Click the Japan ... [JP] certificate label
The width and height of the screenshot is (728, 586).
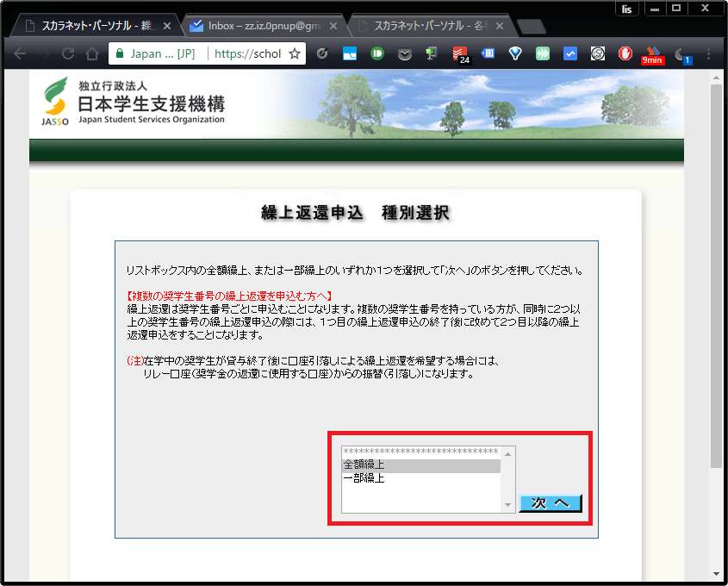pyautogui.click(x=163, y=54)
